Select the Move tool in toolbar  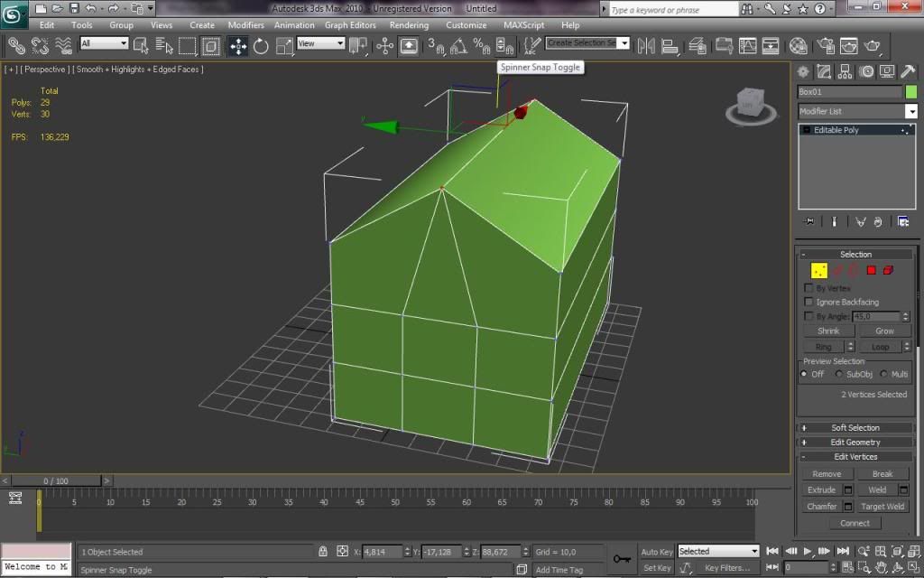(238, 46)
